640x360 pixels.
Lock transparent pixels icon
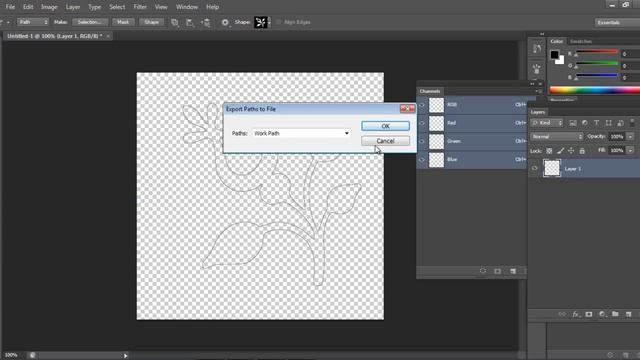(549, 151)
